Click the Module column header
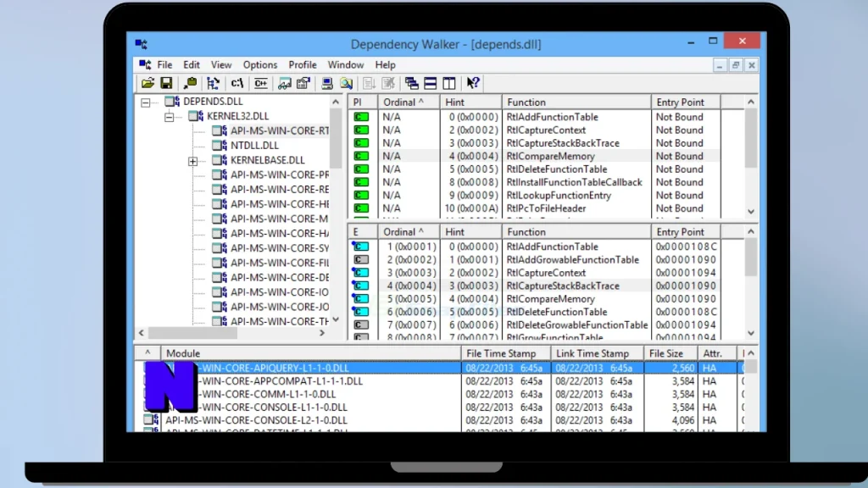Screen dimensions: 868x488 [x=310, y=353]
